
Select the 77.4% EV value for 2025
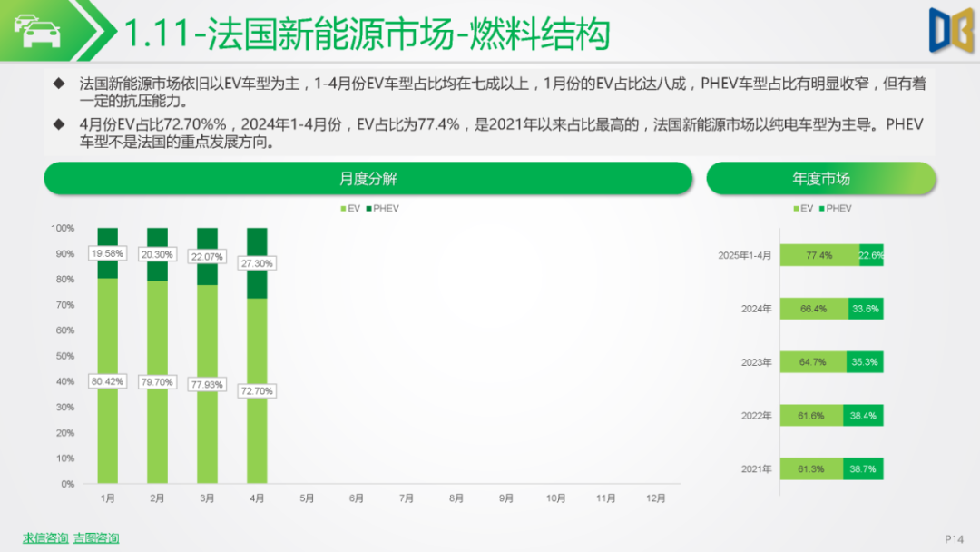tap(818, 255)
